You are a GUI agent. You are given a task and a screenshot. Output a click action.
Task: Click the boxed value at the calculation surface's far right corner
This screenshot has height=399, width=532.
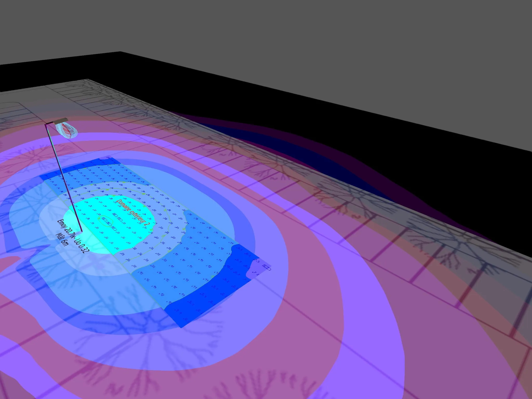[x=267, y=267]
